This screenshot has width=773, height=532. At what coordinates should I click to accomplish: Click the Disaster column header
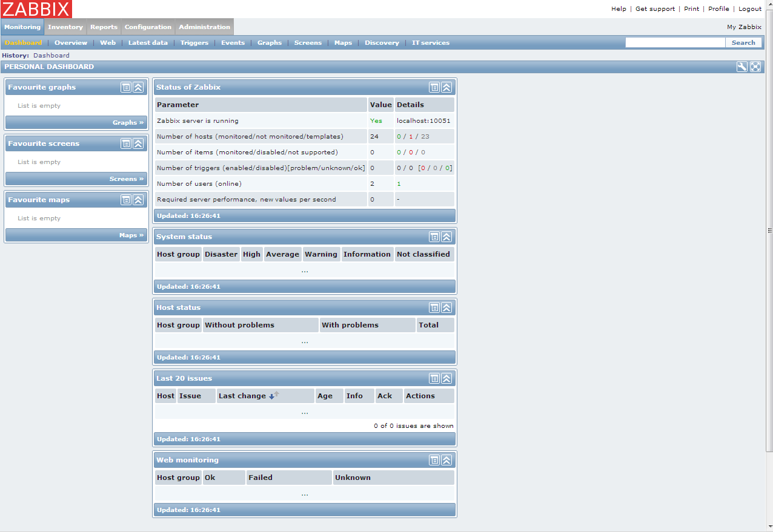(x=221, y=254)
